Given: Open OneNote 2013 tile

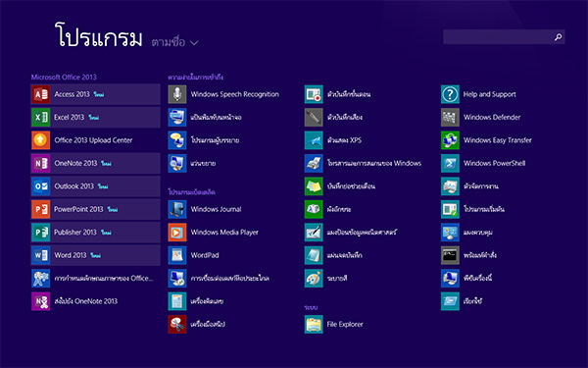Looking at the screenshot, I should point(95,163).
